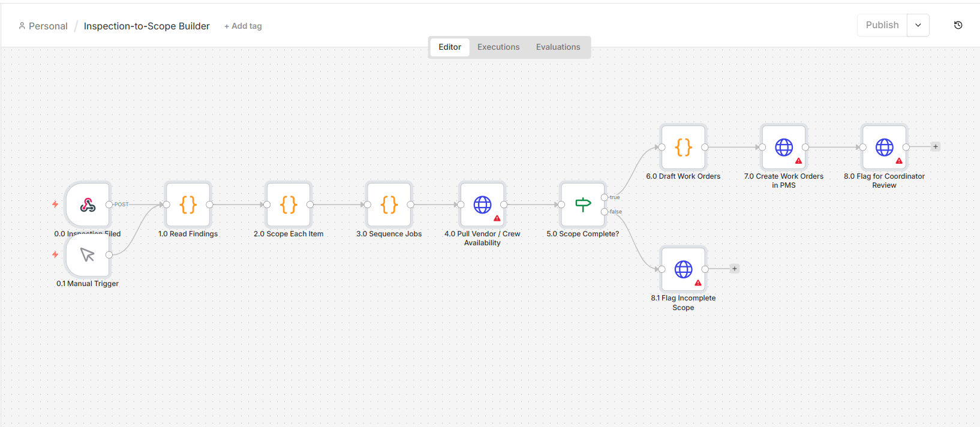This screenshot has width=980, height=427.
Task: Open the 6.0 Draft Work Orders node
Action: (x=683, y=147)
